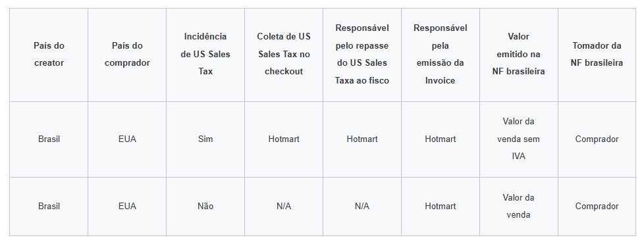This screenshot has height=244, width=644.
Task: Select 'Hotmart' under checkout collection column
Action: pyautogui.click(x=284, y=139)
